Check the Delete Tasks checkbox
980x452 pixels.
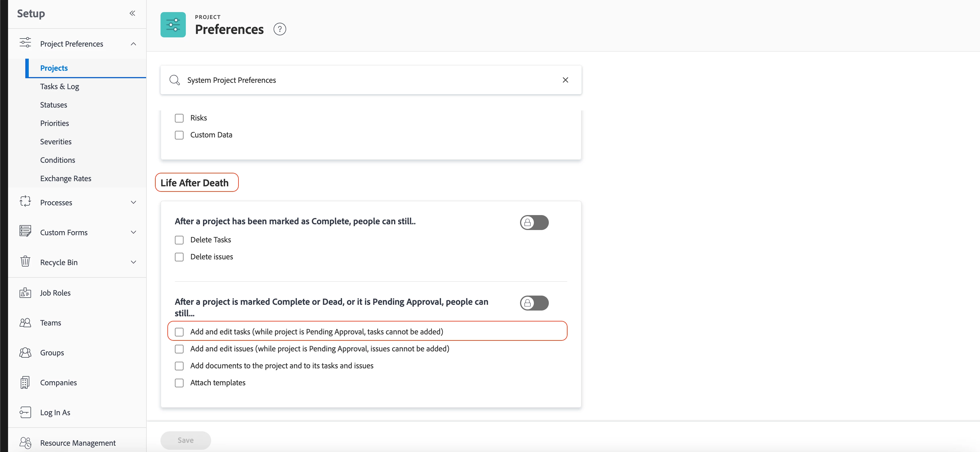[x=179, y=240]
